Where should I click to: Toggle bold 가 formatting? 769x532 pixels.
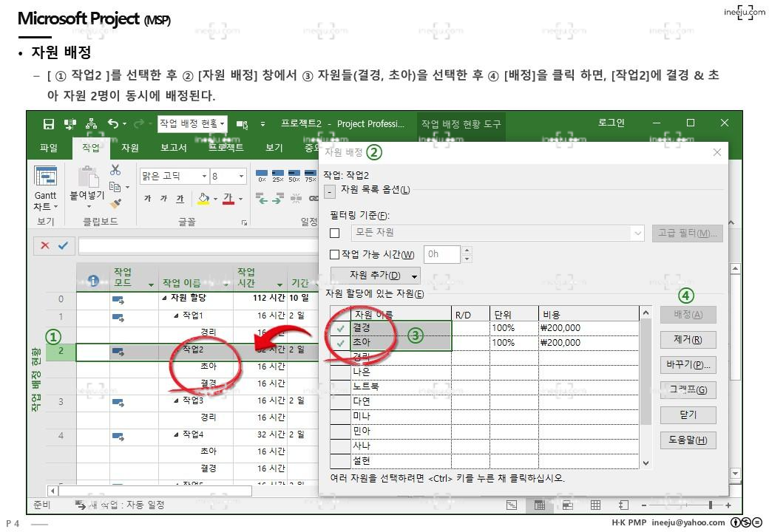point(148,199)
